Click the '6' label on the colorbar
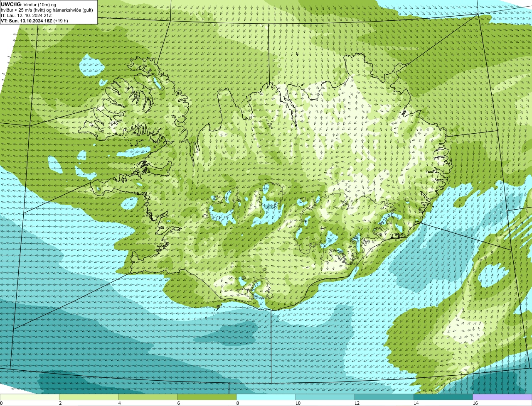Image resolution: width=532 pixels, height=406 pixels. 178,403
